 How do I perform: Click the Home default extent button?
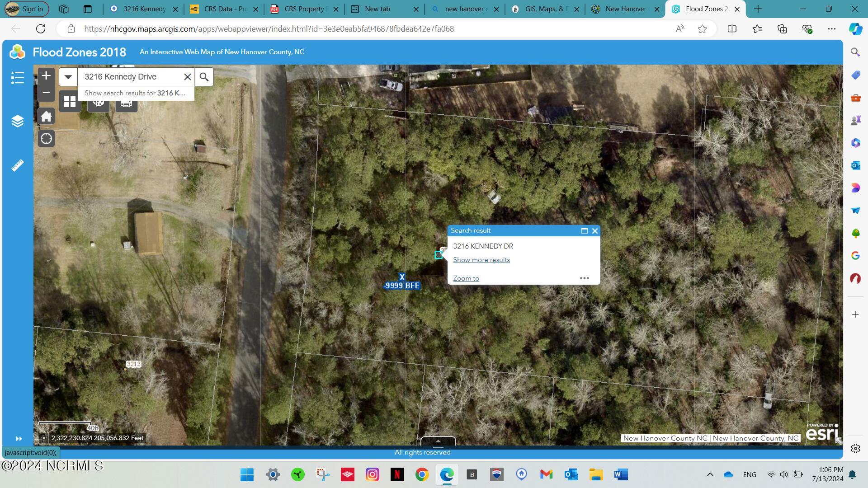(46, 117)
